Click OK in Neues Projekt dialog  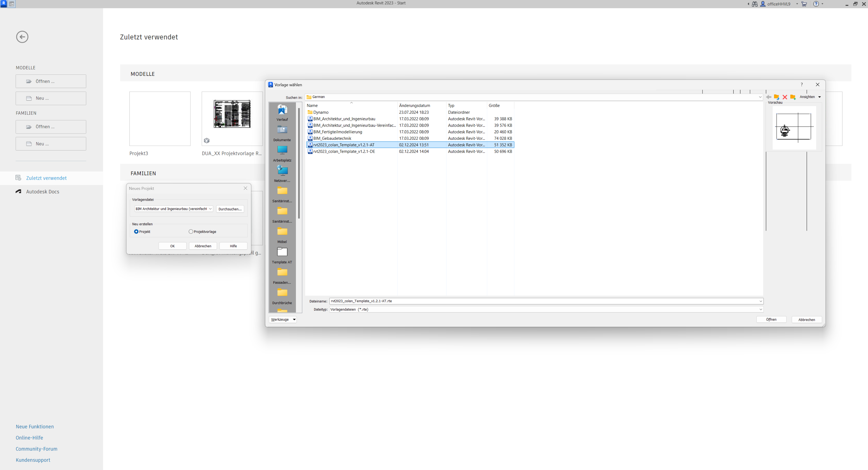pyautogui.click(x=172, y=246)
